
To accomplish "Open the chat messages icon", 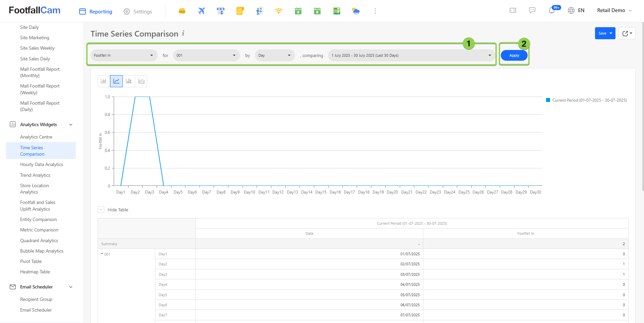I will pyautogui.click(x=532, y=10).
